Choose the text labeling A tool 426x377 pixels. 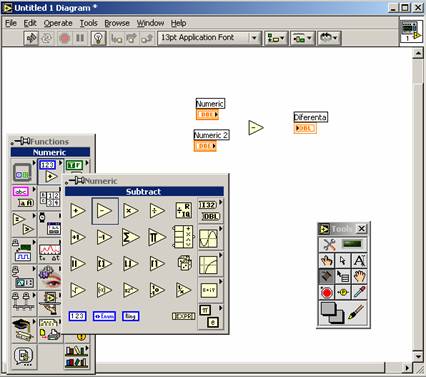(x=359, y=261)
